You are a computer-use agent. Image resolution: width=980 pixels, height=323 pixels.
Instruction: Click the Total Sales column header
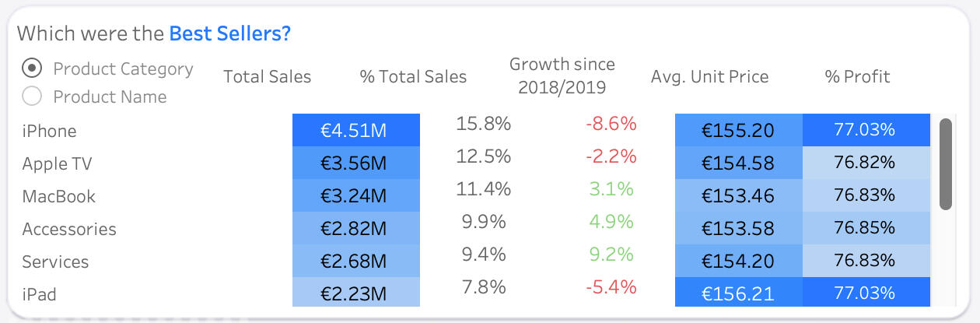pyautogui.click(x=267, y=76)
